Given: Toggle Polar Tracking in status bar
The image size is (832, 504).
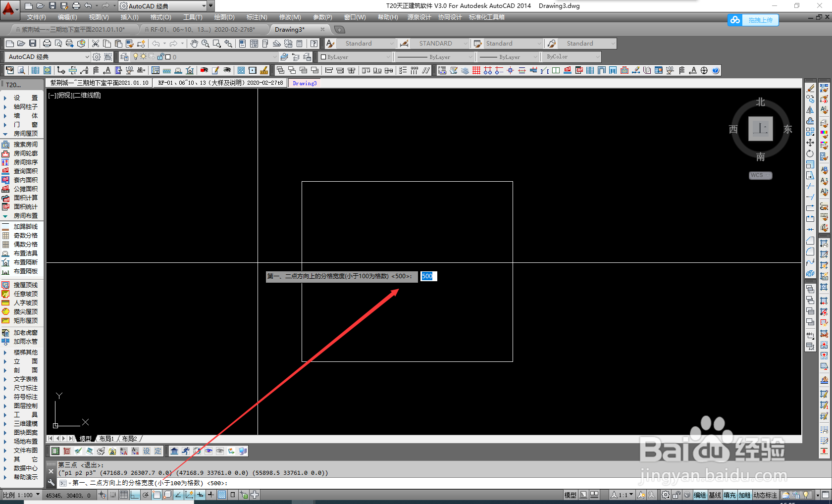Looking at the screenshot, I should [x=146, y=495].
